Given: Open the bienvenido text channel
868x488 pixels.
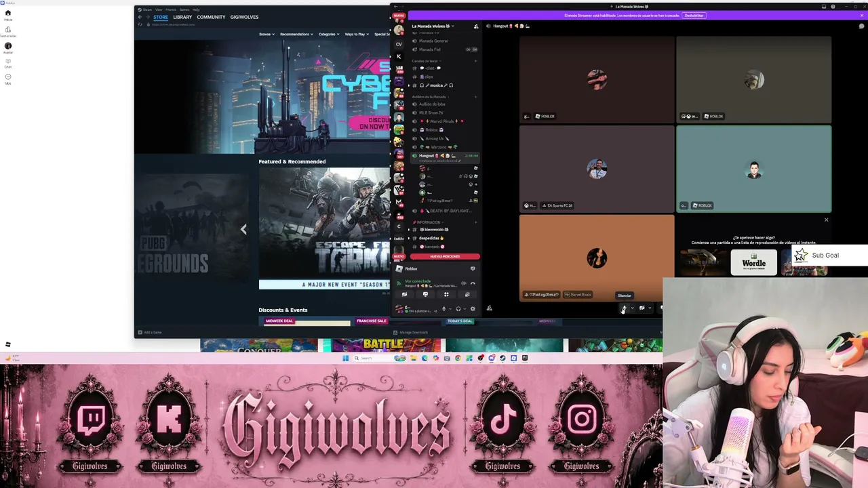Looking at the screenshot, I should coord(444,229).
